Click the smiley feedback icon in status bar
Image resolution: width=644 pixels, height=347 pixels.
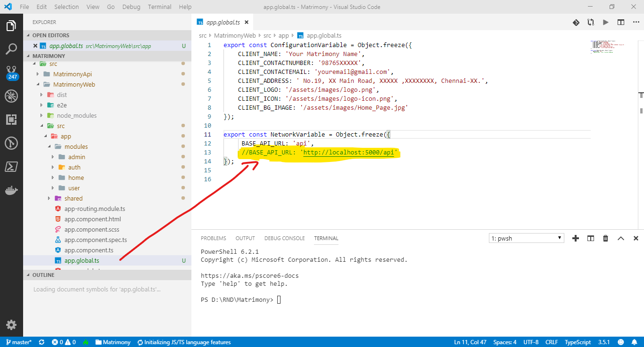pyautogui.click(x=621, y=342)
